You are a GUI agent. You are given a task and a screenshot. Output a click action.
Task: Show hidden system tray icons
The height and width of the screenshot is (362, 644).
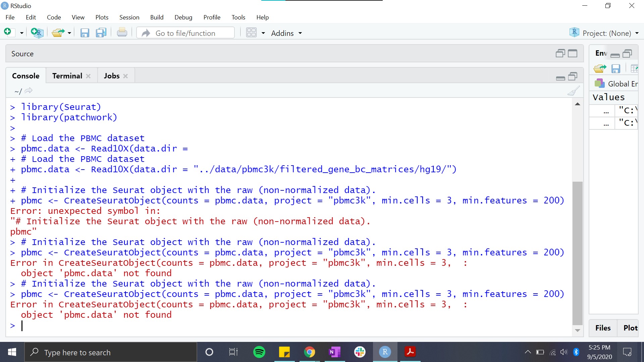(528, 352)
